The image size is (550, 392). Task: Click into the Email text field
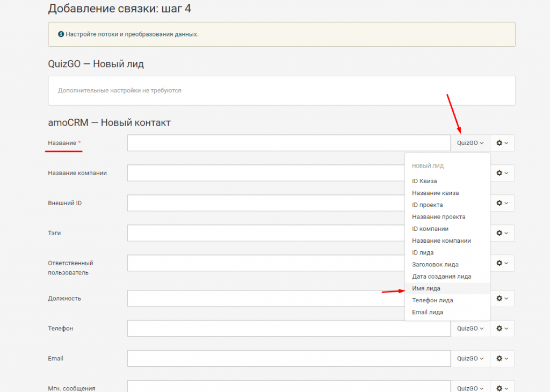288,359
